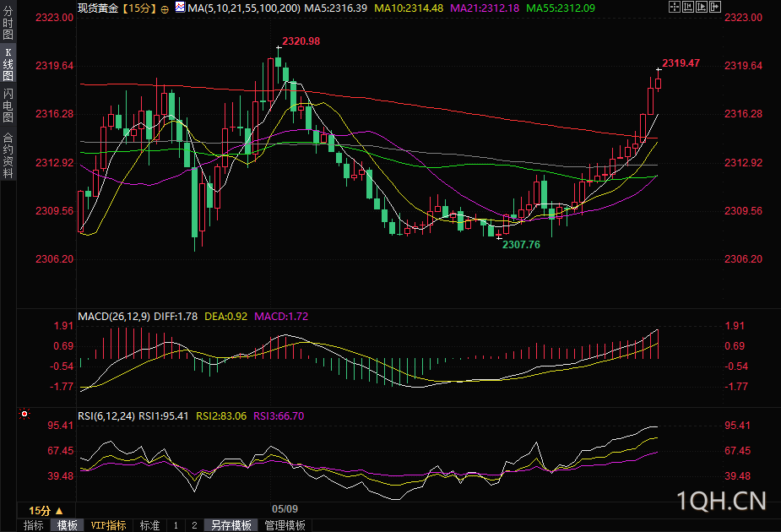Viewport: 781px width, 532px height.
Task: Click the RSI1:95.41 value
Action: [163, 416]
